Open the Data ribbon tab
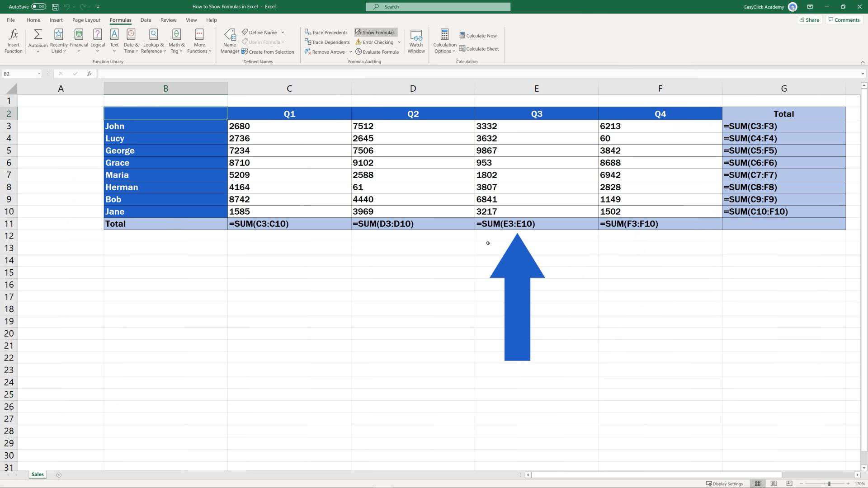 [146, 20]
